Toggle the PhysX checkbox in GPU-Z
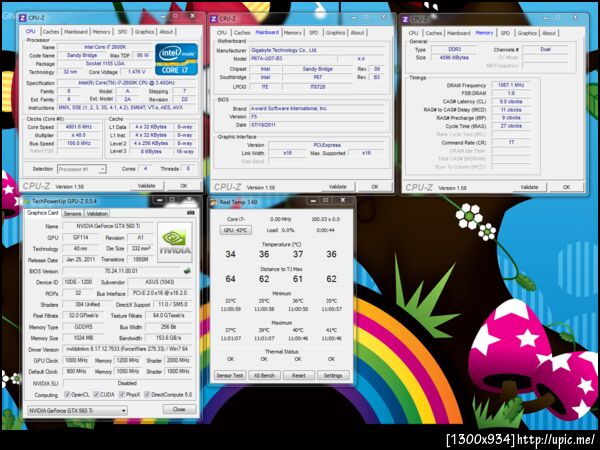 pos(122,395)
